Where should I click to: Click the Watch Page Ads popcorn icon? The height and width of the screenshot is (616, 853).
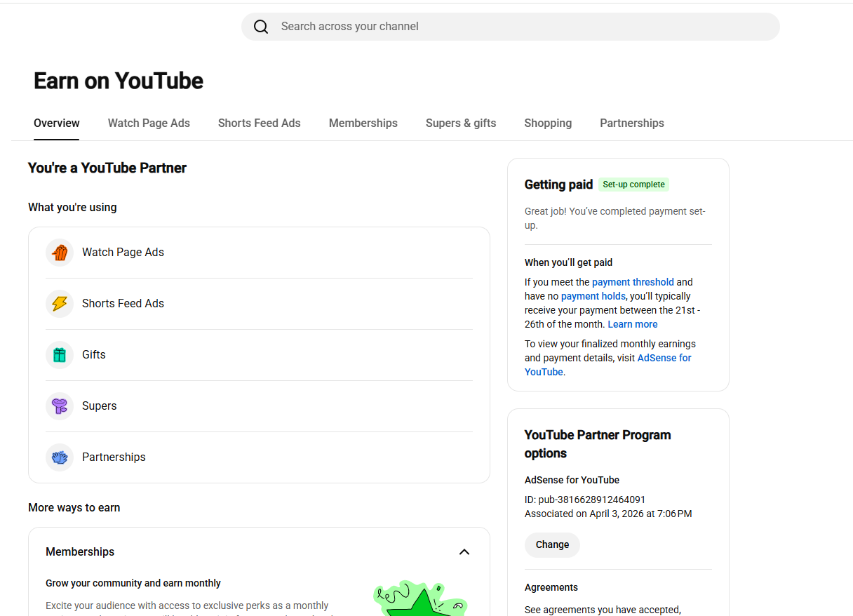(60, 253)
